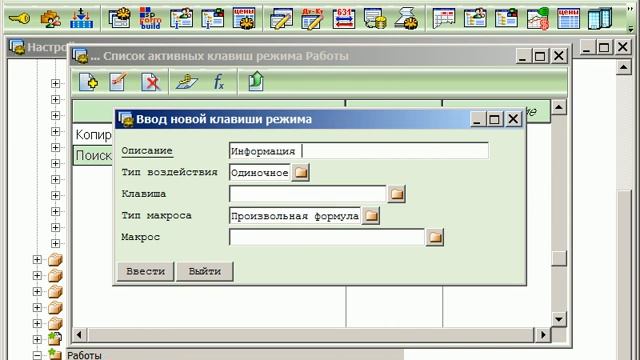Viewport: 640px width, 360px height.
Task: Click the Произвольная формула field
Action: [x=295, y=216]
